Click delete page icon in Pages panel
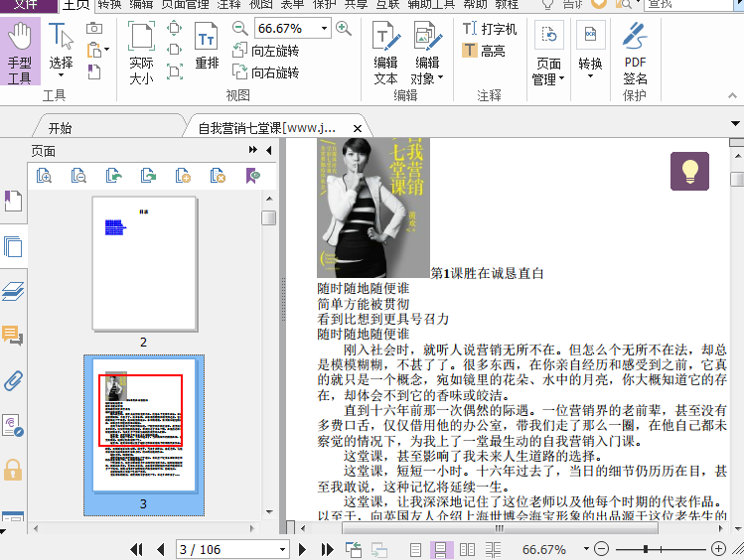This screenshot has height=560, width=744. coord(218,176)
